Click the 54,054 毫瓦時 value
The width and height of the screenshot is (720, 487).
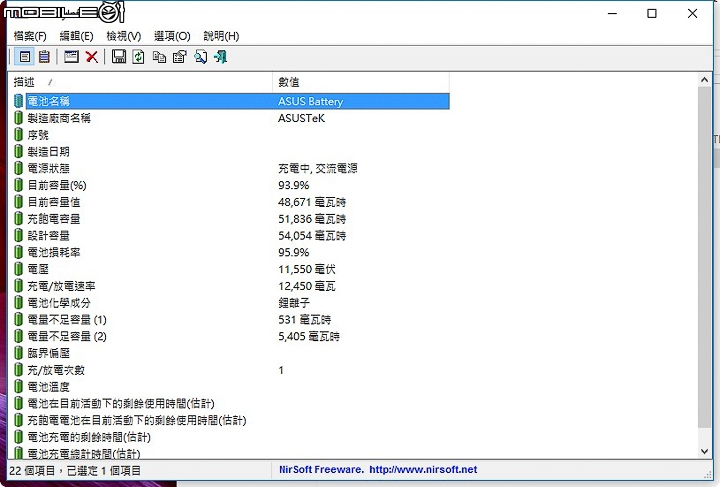(x=312, y=235)
